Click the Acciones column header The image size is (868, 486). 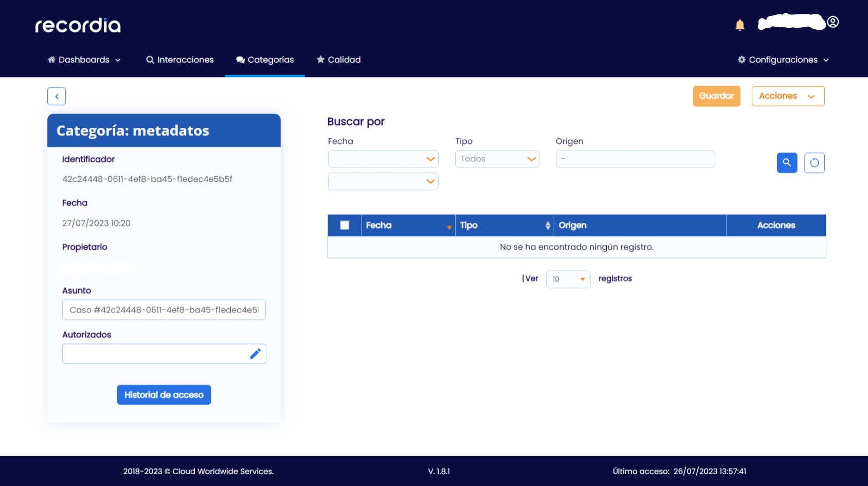(x=776, y=225)
